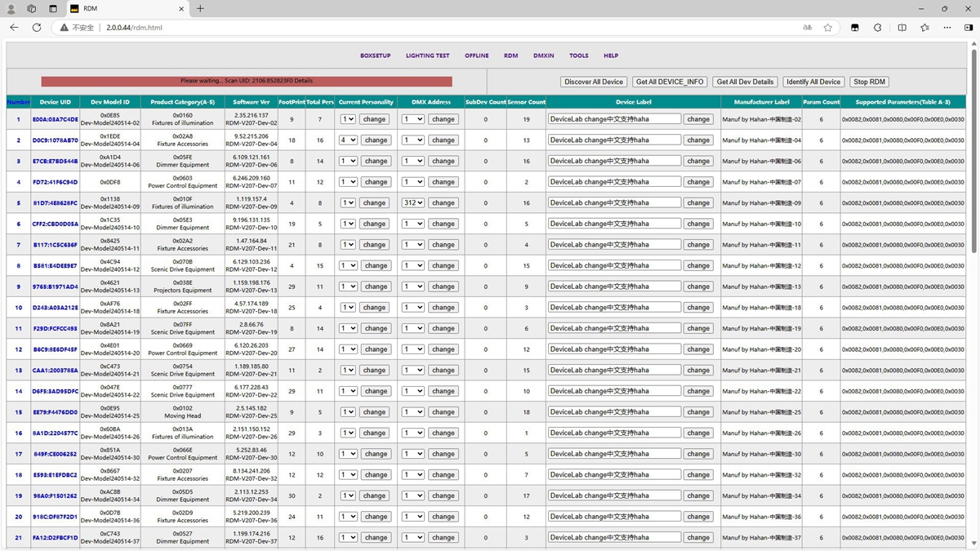This screenshot has height=551, width=980.
Task: Expand Current Personality dropdown for device 2
Action: 349,140
